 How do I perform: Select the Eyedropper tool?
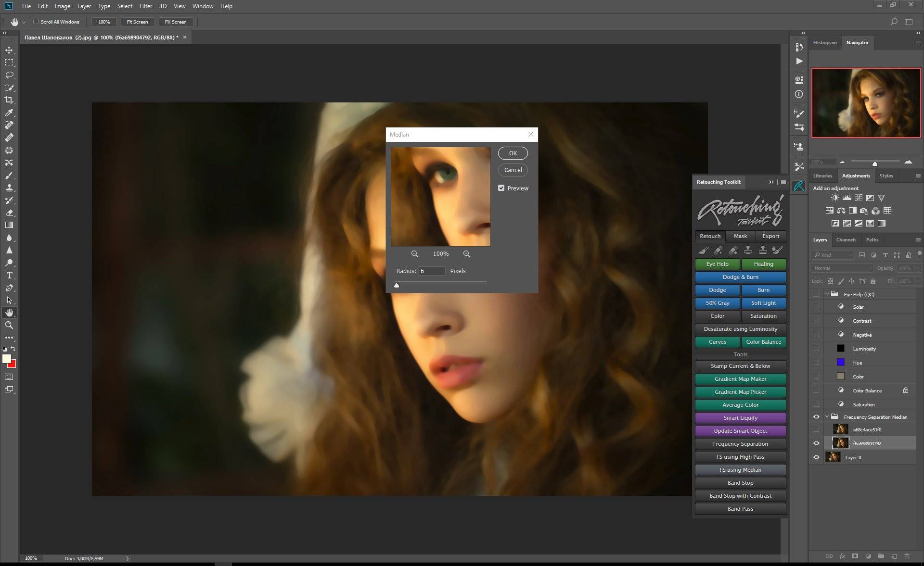[x=9, y=113]
